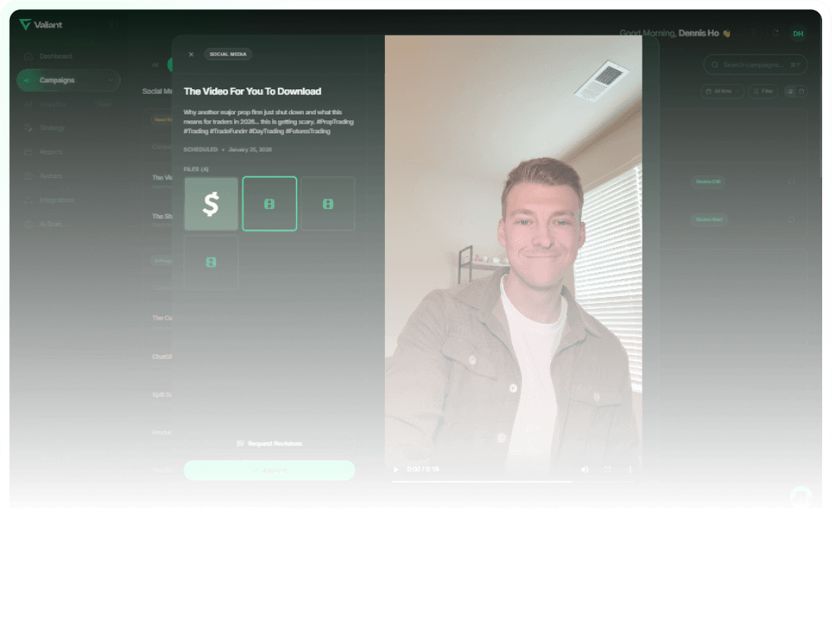Click the help question mark icon

pyautogui.click(x=753, y=33)
